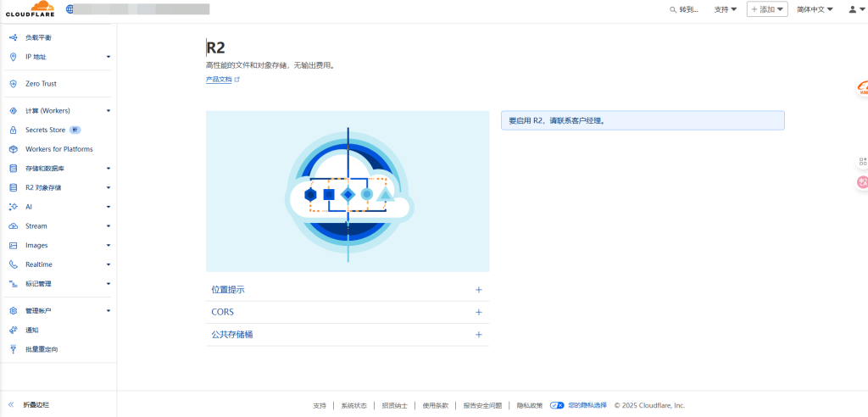
Task: Click the 计算 (Workers) icon
Action: [14, 111]
